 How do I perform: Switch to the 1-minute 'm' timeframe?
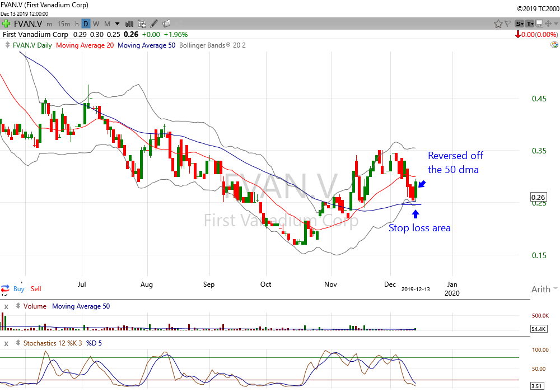click(x=49, y=24)
